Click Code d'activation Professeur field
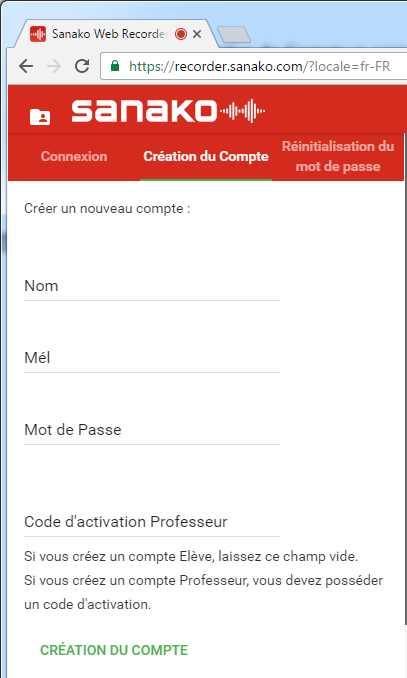The height and width of the screenshot is (678, 407). coord(152,522)
